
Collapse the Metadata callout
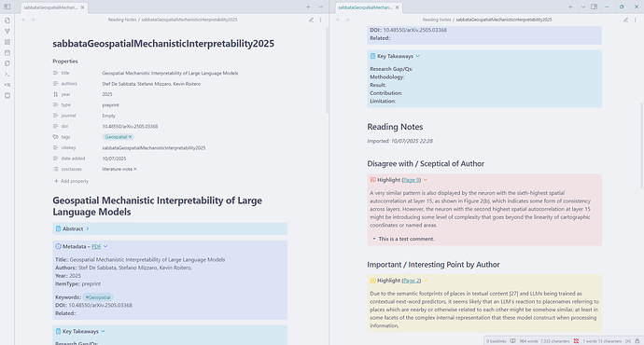click(x=105, y=246)
